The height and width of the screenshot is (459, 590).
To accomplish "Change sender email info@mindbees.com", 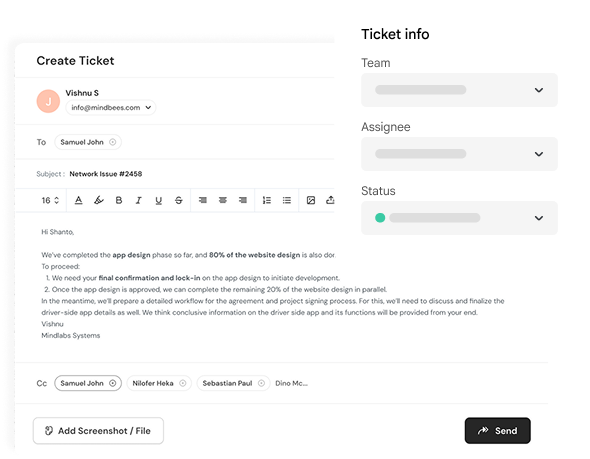I will [x=111, y=108].
